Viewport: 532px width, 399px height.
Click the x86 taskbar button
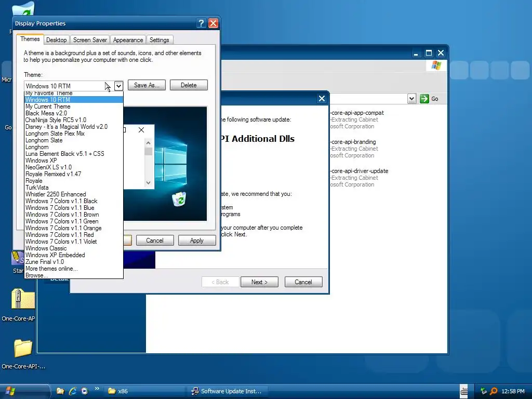144,391
